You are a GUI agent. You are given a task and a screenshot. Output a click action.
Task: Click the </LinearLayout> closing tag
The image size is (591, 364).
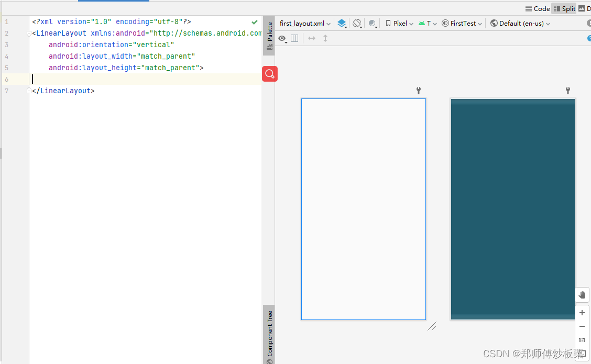pos(63,91)
